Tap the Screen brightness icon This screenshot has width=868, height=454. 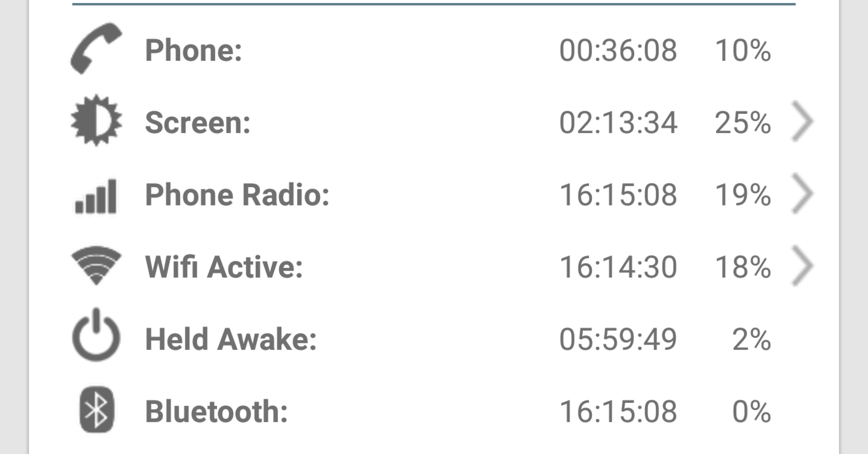pos(96,121)
